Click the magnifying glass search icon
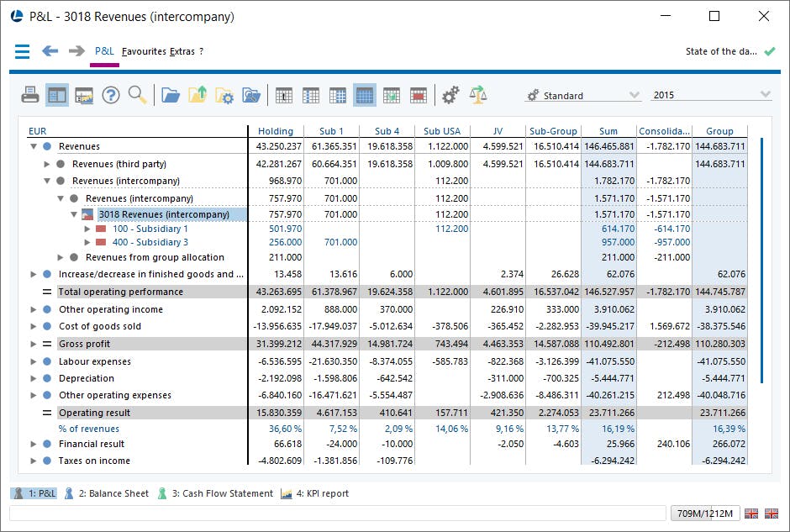The height and width of the screenshot is (532, 790). [x=137, y=95]
